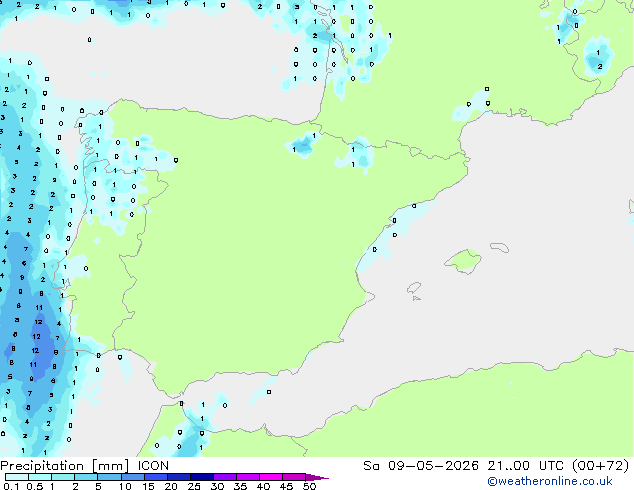Image resolution: width=634 pixels, height=490 pixels.
Task: Click the legend label '0.1'
Action: 12,486
